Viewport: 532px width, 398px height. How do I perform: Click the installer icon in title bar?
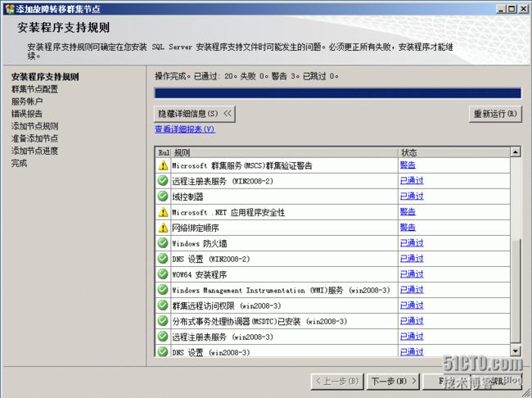click(x=8, y=7)
